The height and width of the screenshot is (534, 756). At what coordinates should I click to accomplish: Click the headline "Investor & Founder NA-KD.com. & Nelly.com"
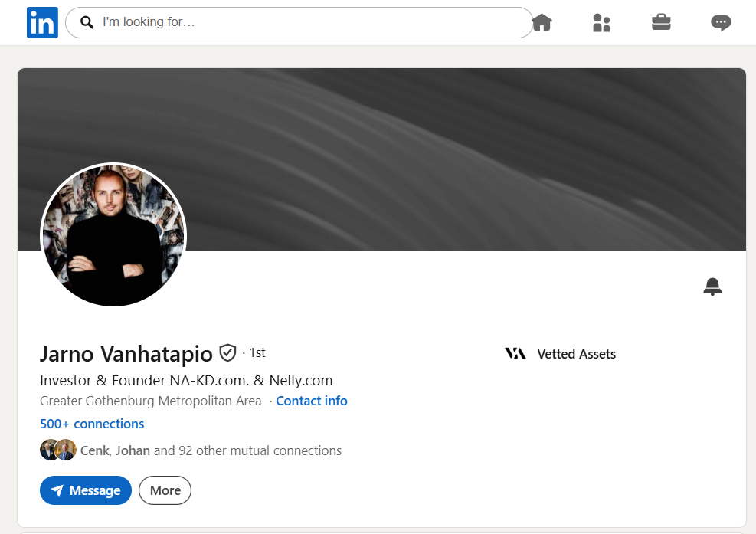(x=186, y=381)
